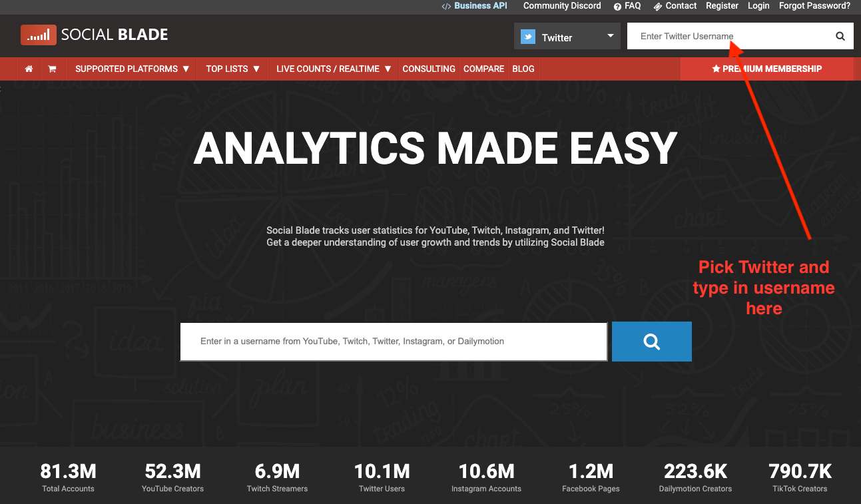This screenshot has width=861, height=504.
Task: Click the 10.6M Instagram Accounts stat
Action: coord(486,477)
